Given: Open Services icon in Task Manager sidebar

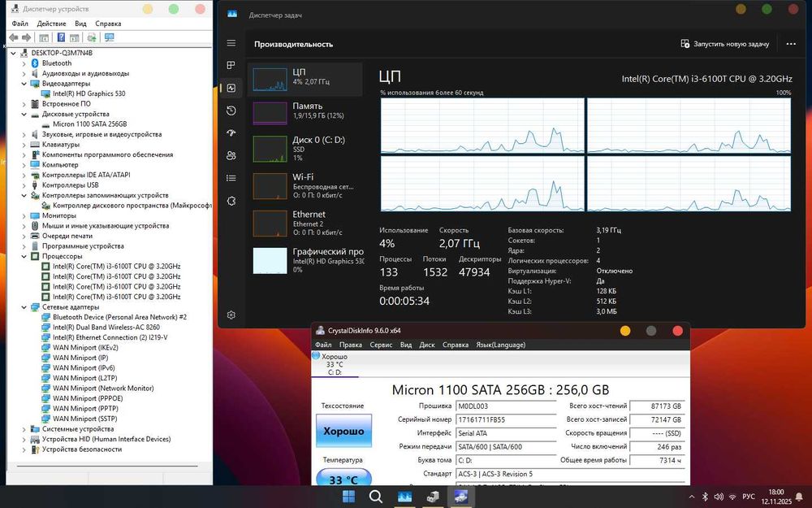Looking at the screenshot, I should [231, 201].
